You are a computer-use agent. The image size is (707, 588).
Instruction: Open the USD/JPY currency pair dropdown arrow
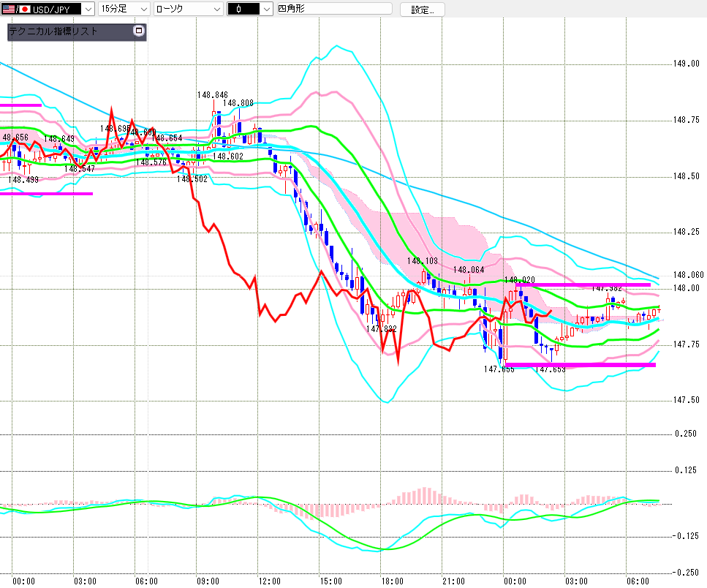click(x=88, y=10)
